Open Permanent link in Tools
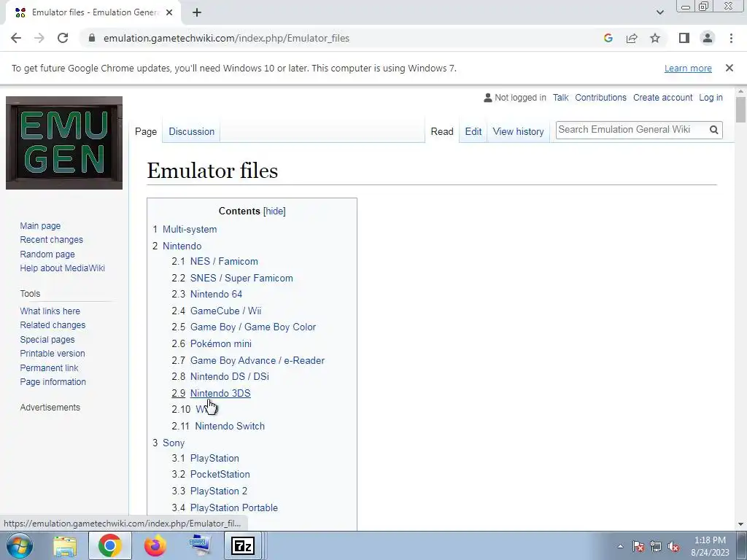 point(49,367)
